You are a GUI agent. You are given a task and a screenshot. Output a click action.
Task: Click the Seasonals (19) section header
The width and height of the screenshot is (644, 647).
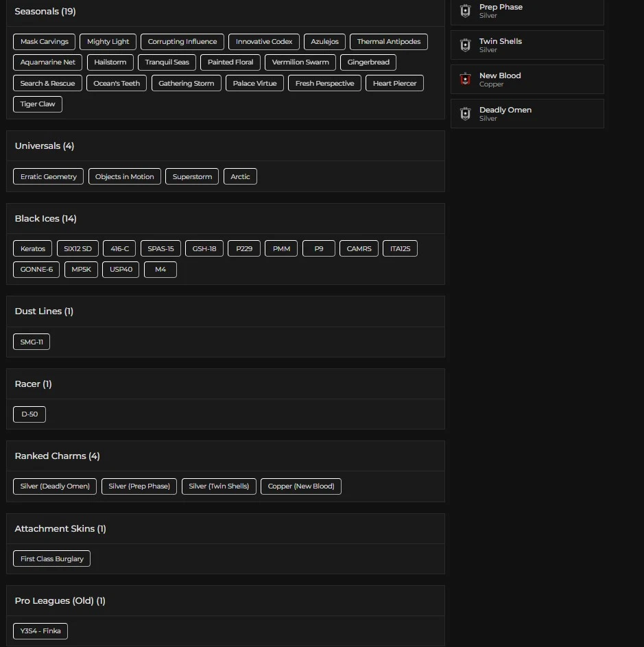pyautogui.click(x=45, y=12)
